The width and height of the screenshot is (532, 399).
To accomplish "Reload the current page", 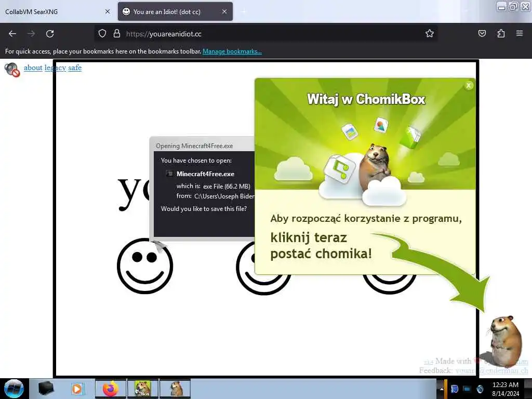I will pyautogui.click(x=50, y=34).
